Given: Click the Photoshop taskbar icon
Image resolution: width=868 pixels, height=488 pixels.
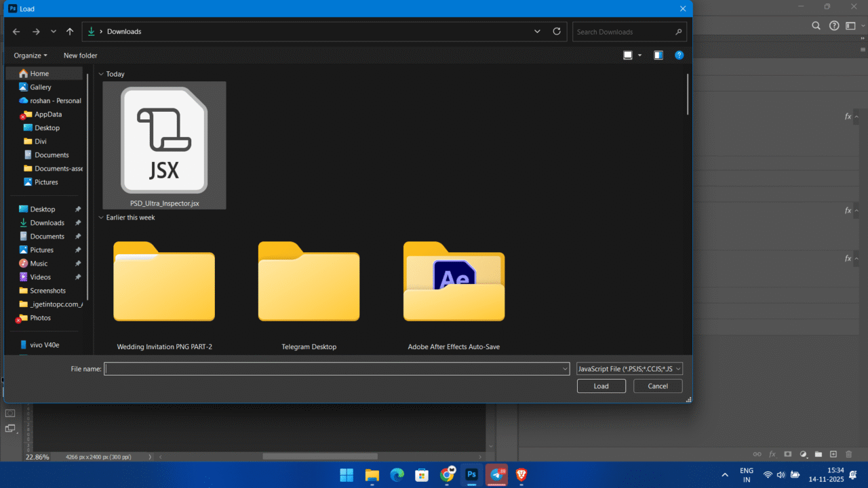Looking at the screenshot, I should (471, 474).
